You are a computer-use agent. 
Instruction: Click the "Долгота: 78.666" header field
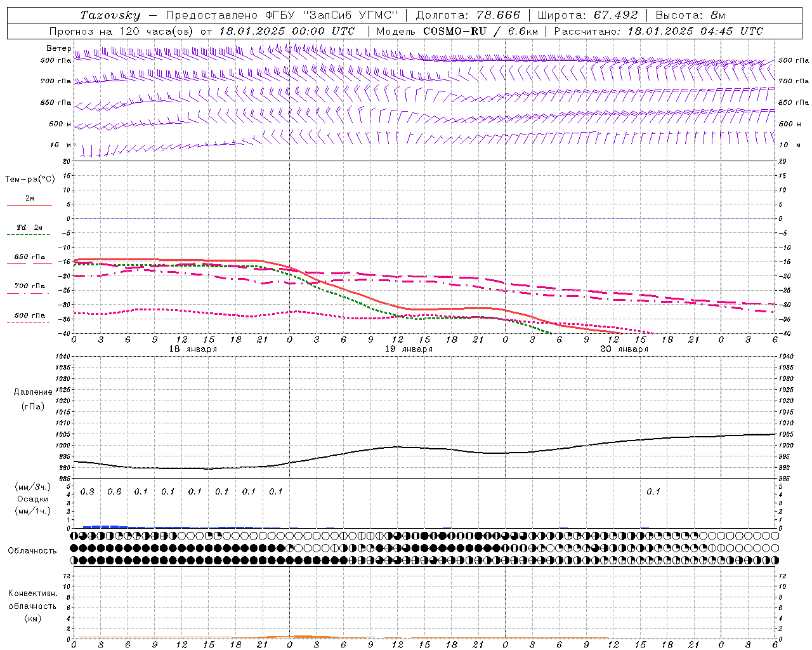[x=468, y=15]
